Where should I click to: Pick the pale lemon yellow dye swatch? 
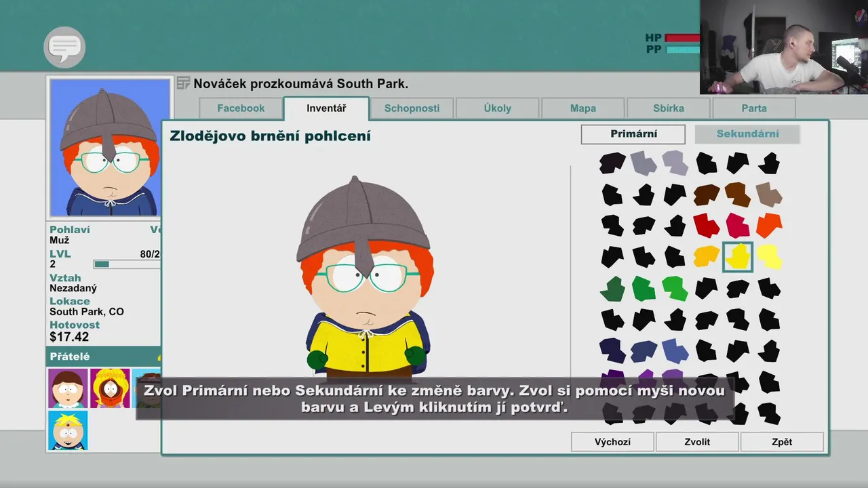pyautogui.click(x=769, y=257)
